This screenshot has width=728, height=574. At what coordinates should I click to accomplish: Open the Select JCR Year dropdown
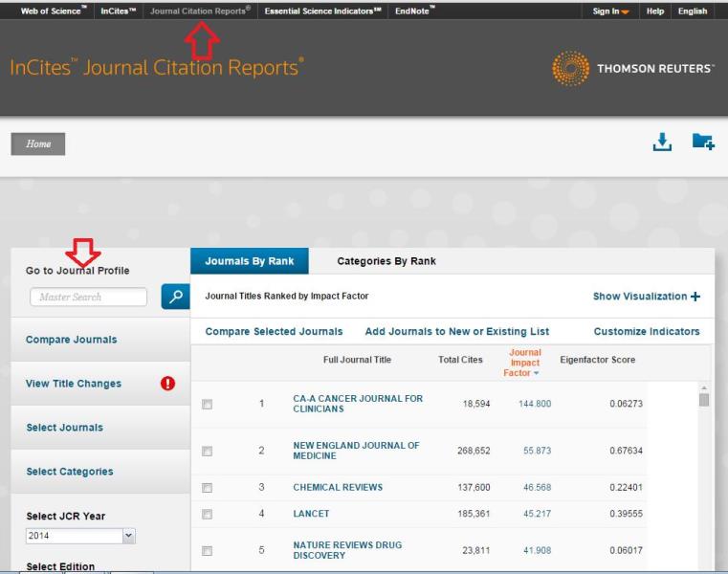pyautogui.click(x=129, y=536)
